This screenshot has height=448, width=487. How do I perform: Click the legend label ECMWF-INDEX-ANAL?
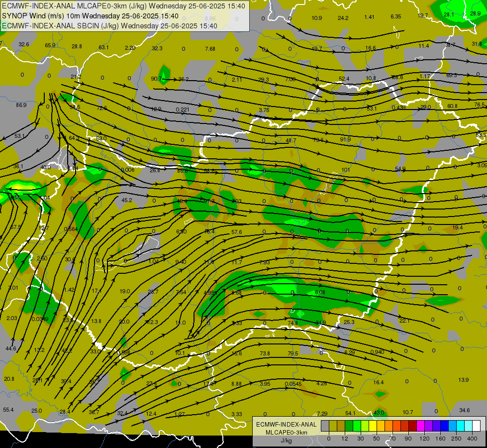tap(286, 425)
